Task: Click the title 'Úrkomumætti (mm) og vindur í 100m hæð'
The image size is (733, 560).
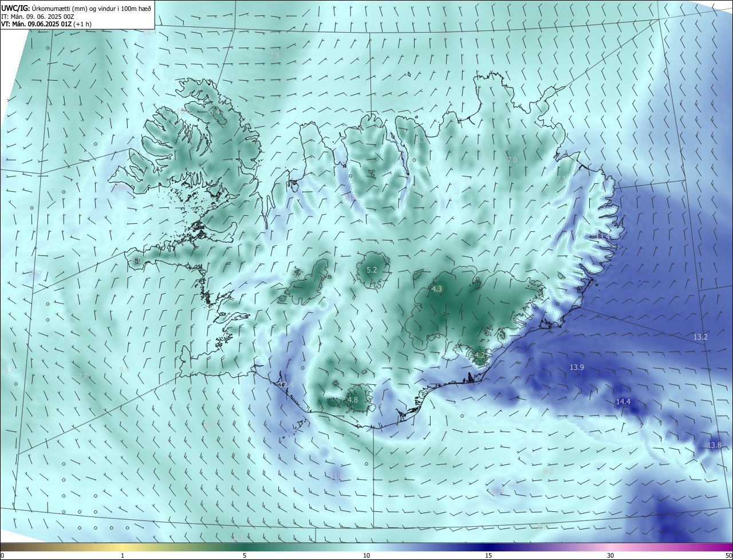Action: pos(90,8)
